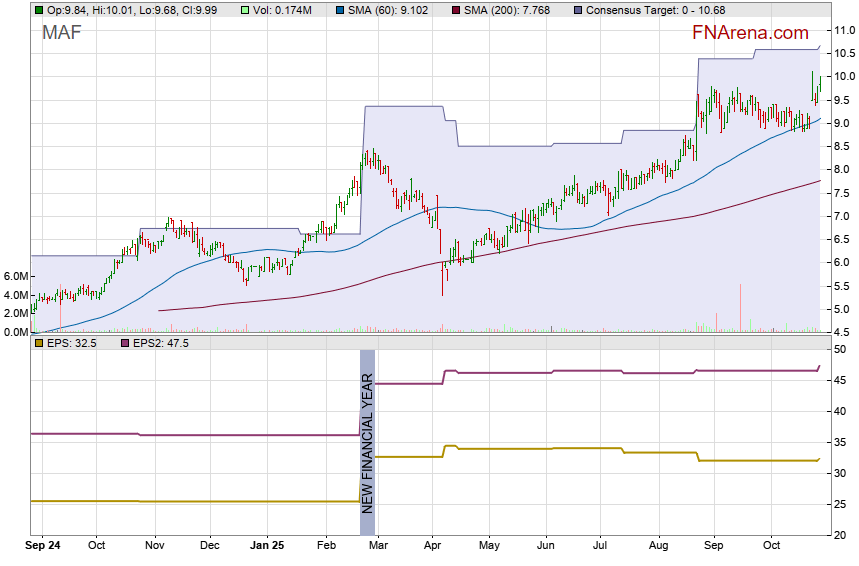Click the gold EPS legend swatch
The height and width of the screenshot is (566, 859).
pos(38,343)
